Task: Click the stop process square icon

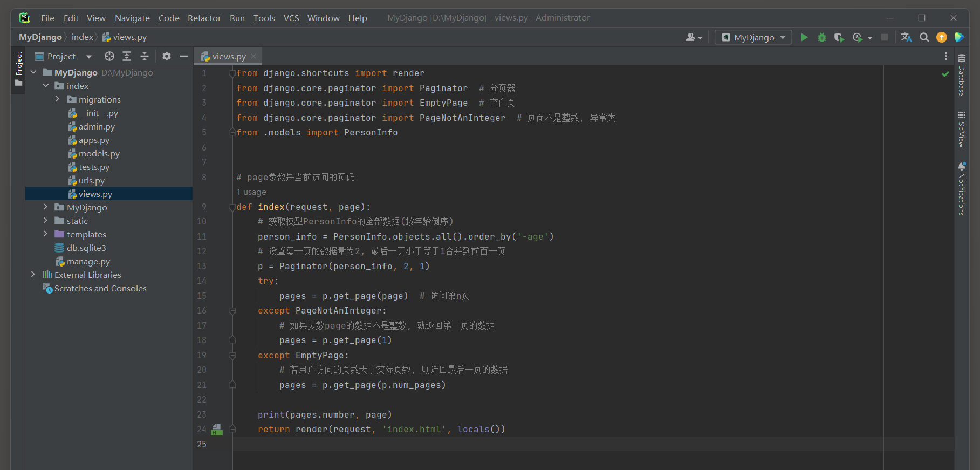Action: (885, 37)
